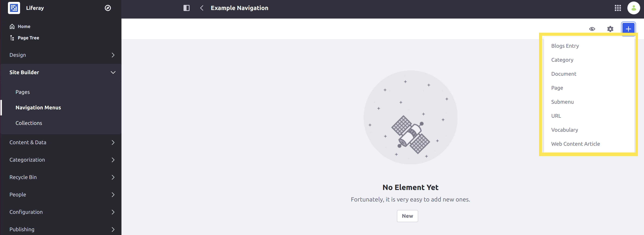Viewport: 644px width, 235px height.
Task: Click the sidebar collapse toggle icon
Action: (187, 8)
